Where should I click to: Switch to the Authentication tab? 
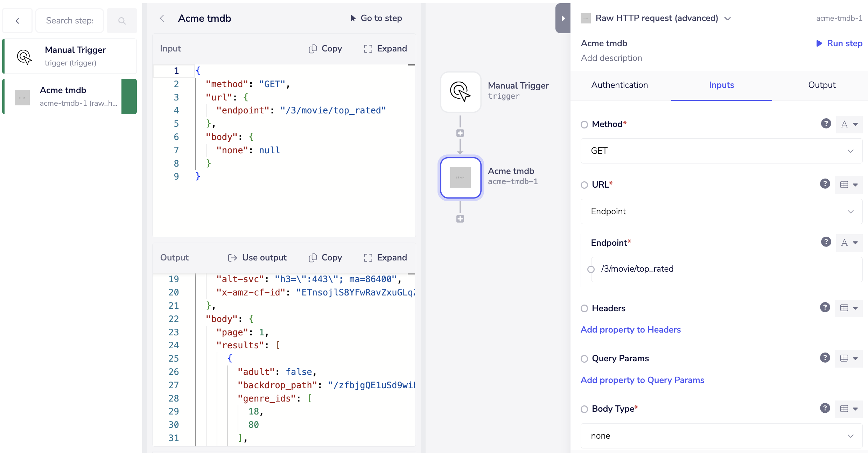tap(619, 85)
